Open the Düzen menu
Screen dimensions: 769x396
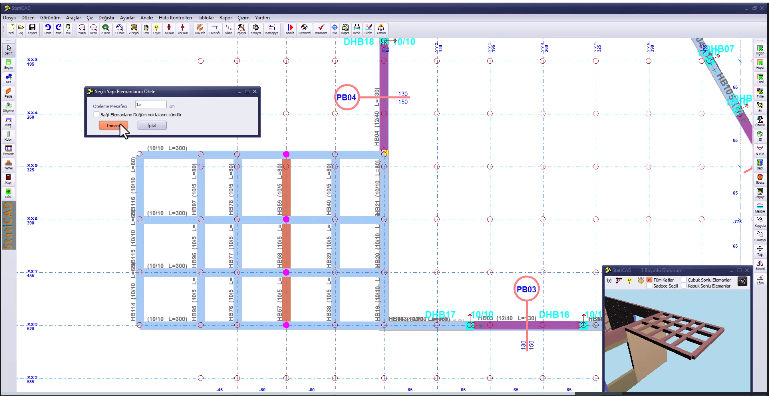tap(27, 18)
